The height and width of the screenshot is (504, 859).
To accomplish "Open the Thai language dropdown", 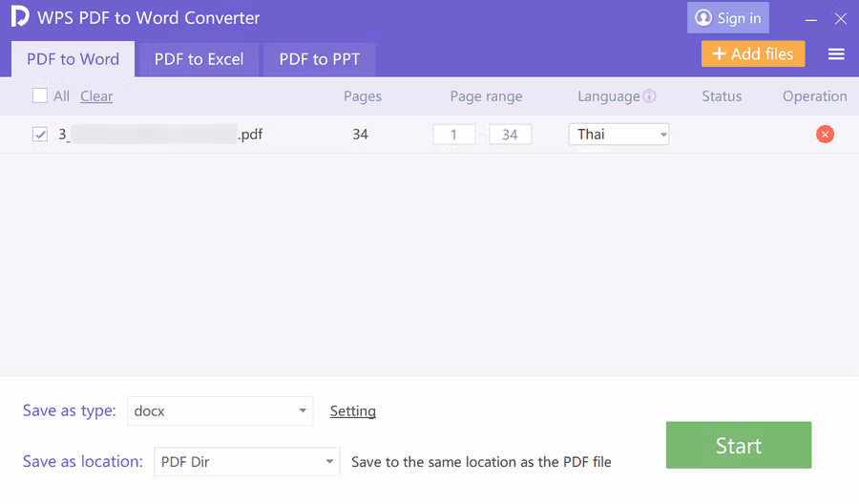I will point(619,135).
